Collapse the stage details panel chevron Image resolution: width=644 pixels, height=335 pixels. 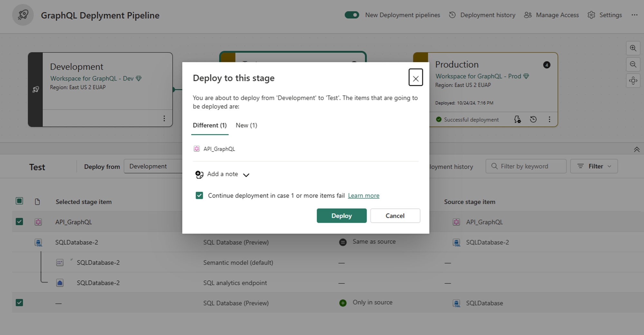[637, 150]
